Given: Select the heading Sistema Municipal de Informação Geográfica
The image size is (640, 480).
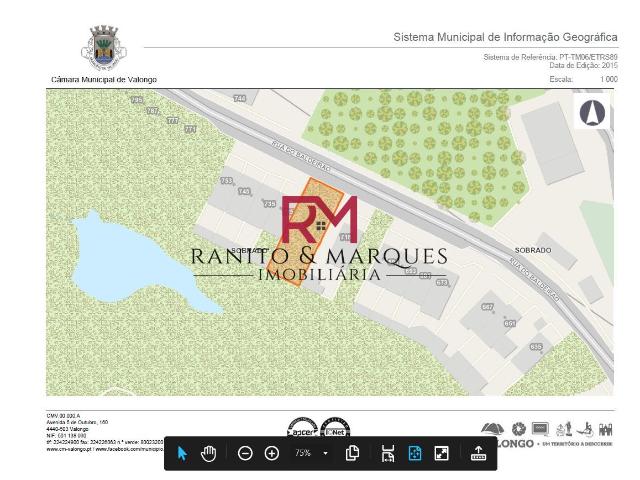Looking at the screenshot, I should (505, 37).
